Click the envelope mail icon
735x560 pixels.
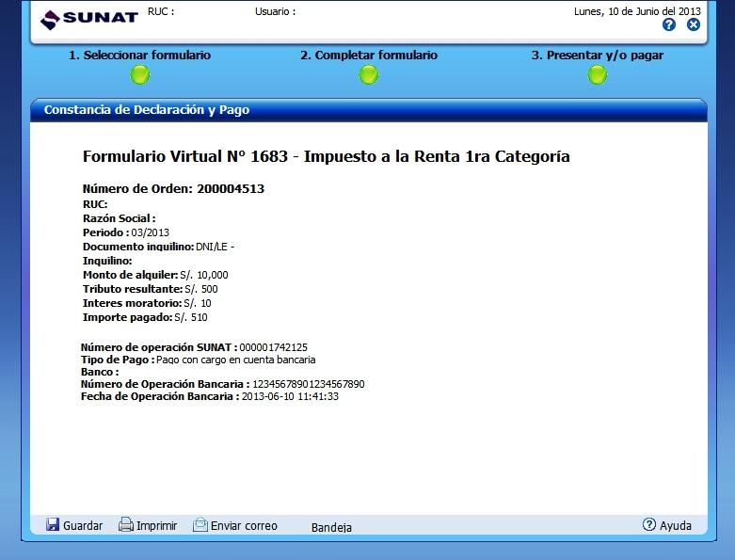(x=200, y=524)
